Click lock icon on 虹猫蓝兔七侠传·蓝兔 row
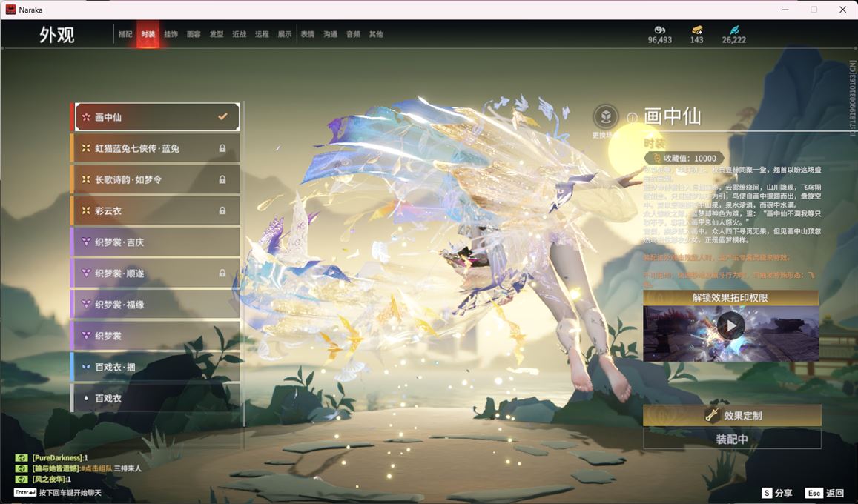Image resolution: width=858 pixels, height=504 pixels. (222, 148)
